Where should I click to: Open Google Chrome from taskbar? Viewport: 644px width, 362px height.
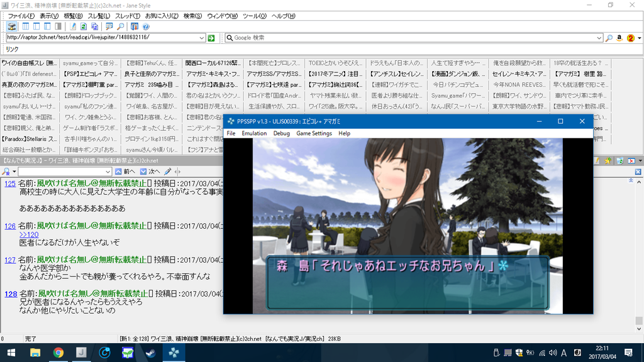58,353
